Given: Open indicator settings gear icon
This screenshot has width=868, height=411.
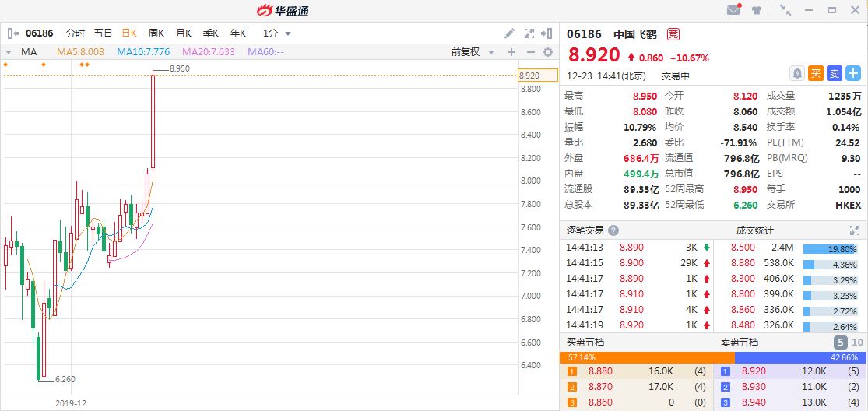Looking at the screenshot, I should click(x=547, y=52).
